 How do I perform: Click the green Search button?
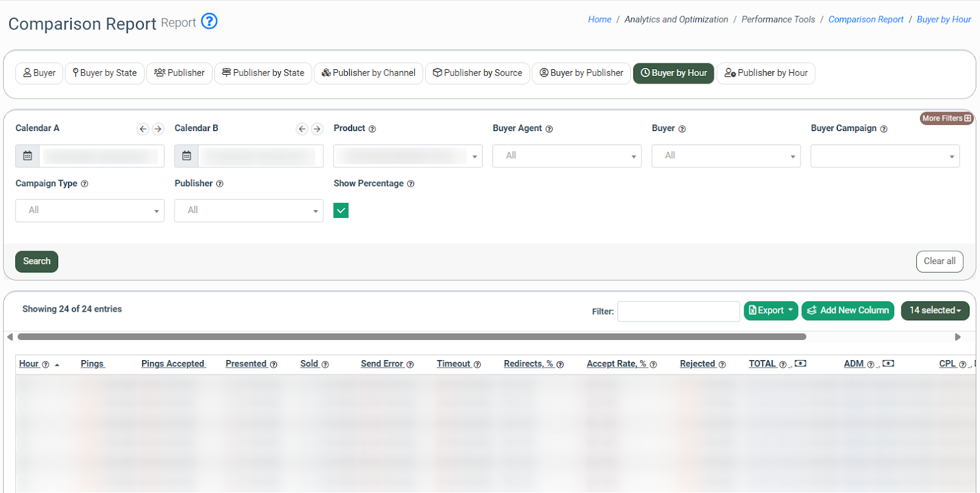37,262
